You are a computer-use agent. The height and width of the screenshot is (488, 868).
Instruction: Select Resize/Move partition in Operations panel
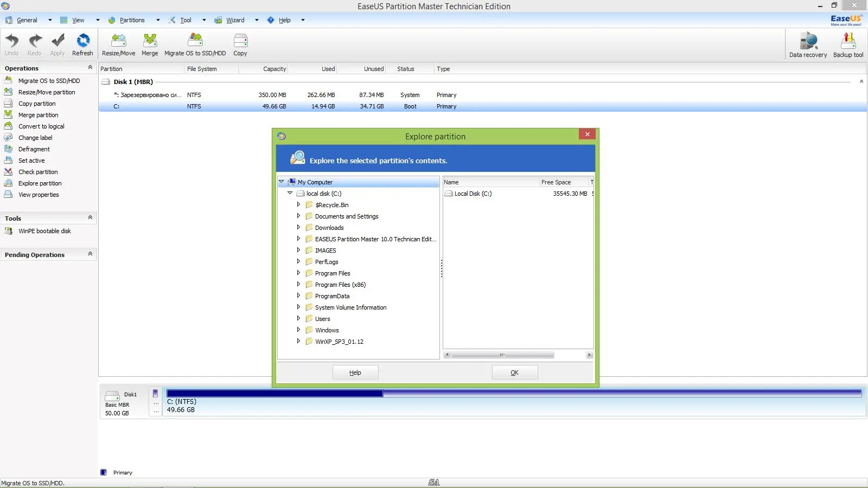coord(47,92)
